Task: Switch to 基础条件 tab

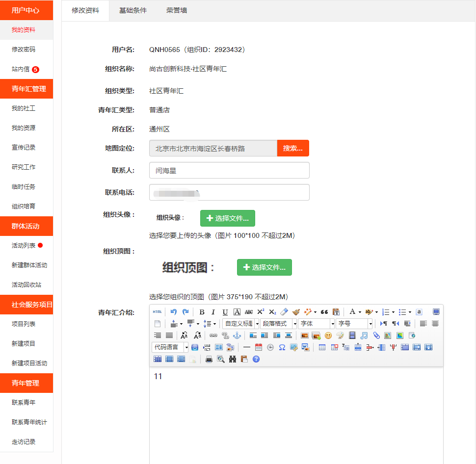Action: click(x=132, y=10)
